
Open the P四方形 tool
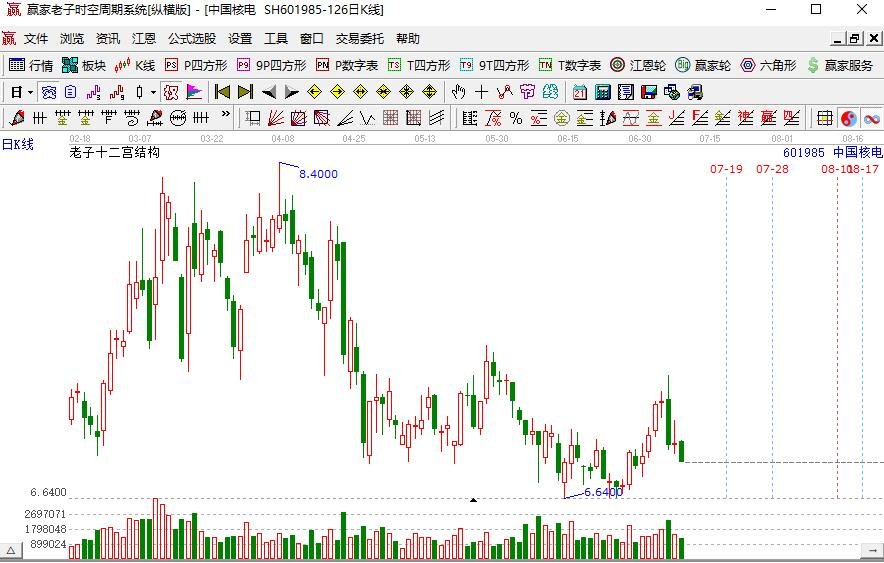coord(196,65)
